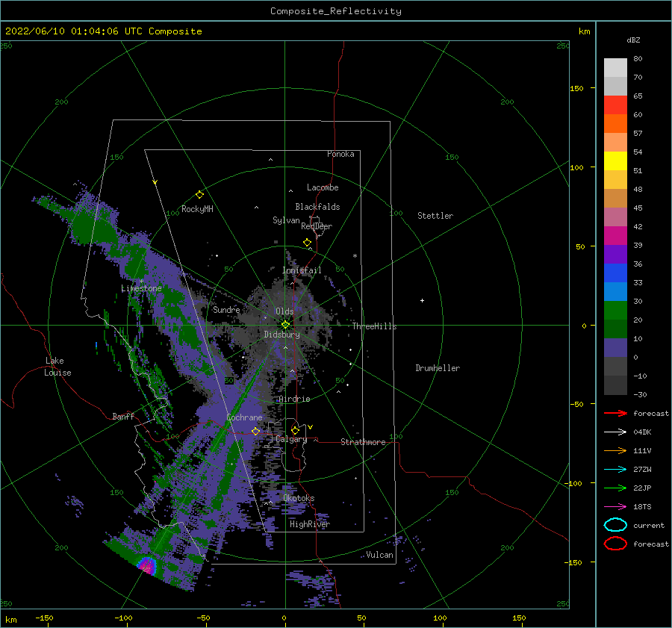Click the asterisk marker east of Innisfail

click(x=355, y=256)
